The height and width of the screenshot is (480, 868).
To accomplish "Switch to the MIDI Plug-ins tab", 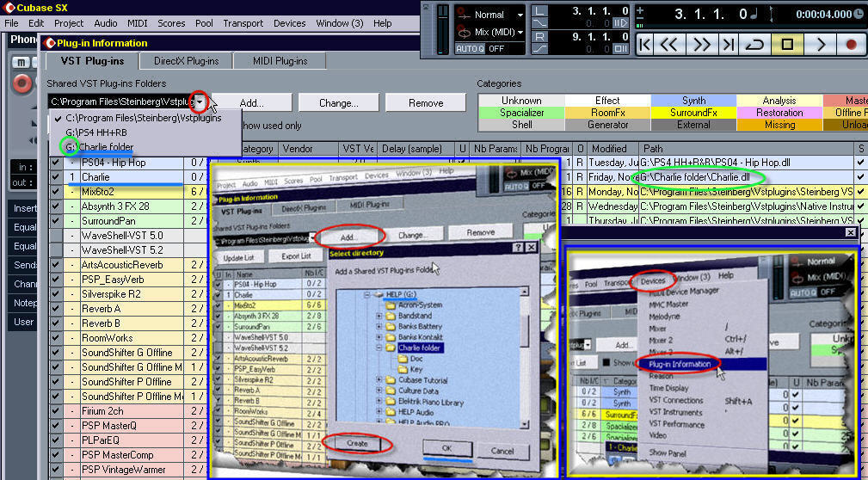I will [280, 61].
